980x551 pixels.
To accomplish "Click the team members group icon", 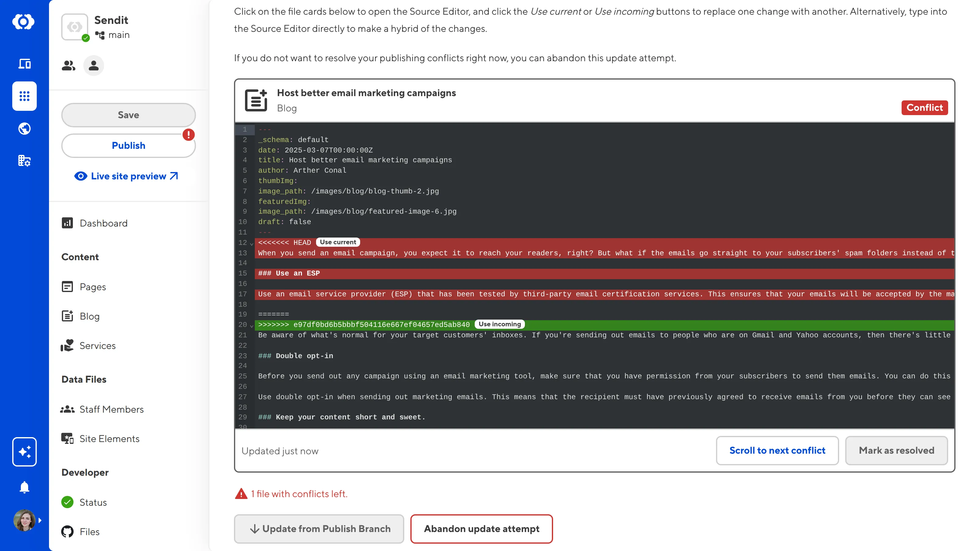I will [69, 66].
